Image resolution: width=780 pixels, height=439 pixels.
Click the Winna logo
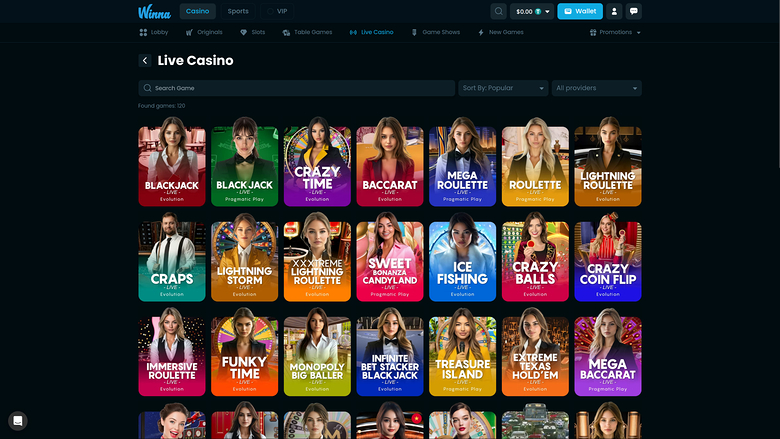pyautogui.click(x=154, y=11)
